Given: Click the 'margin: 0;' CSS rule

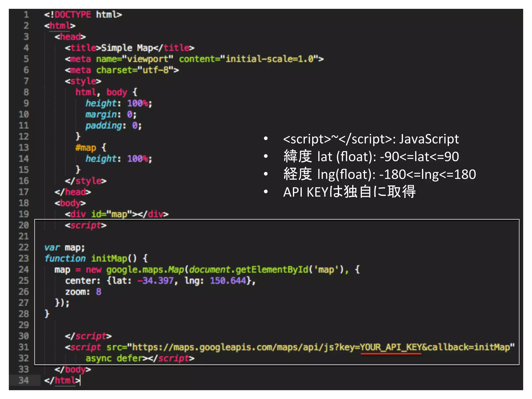Looking at the screenshot, I should click(x=111, y=115).
